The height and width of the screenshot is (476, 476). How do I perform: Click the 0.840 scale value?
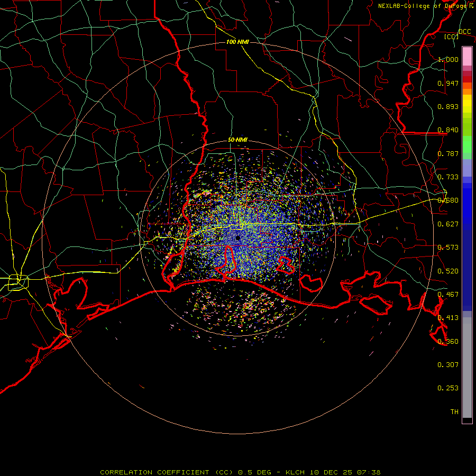pos(448,130)
